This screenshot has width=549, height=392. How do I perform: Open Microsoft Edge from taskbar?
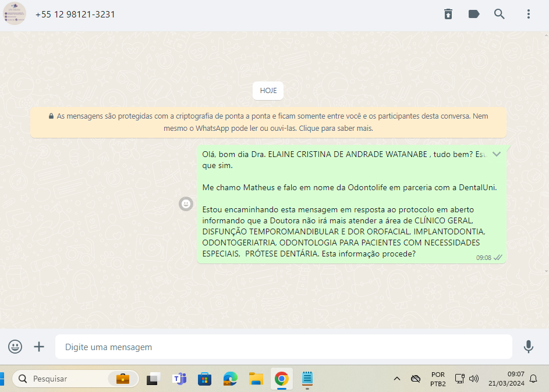click(x=231, y=379)
